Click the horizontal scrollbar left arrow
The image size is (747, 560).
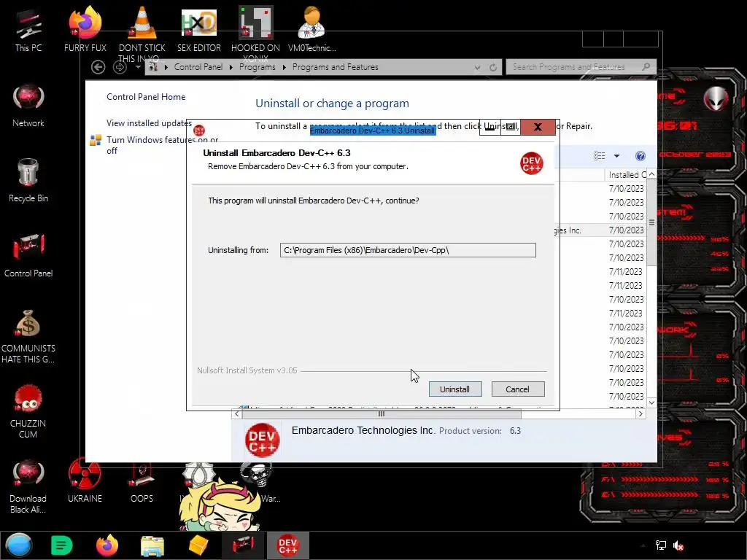point(237,414)
